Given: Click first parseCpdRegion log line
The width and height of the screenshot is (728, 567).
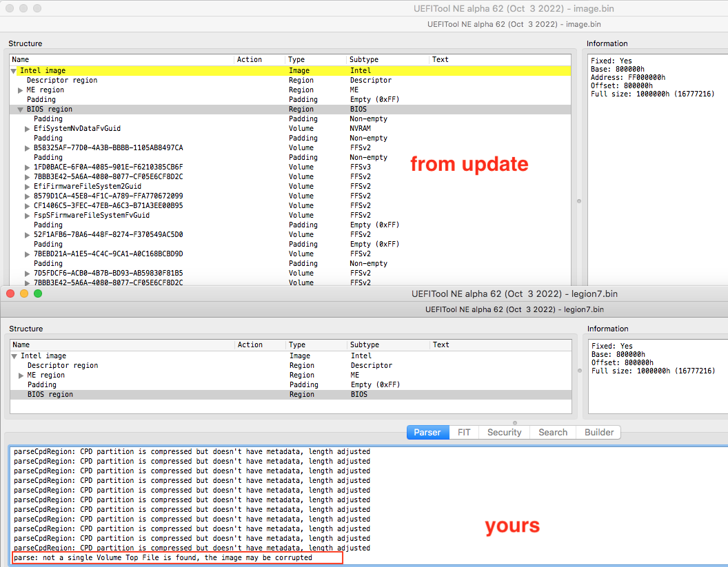Looking at the screenshot, I should [x=192, y=451].
